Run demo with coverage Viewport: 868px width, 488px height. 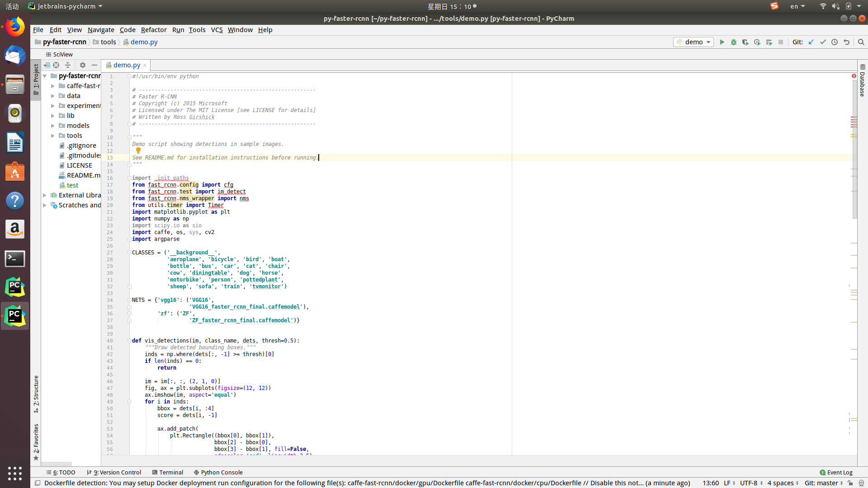click(x=745, y=42)
